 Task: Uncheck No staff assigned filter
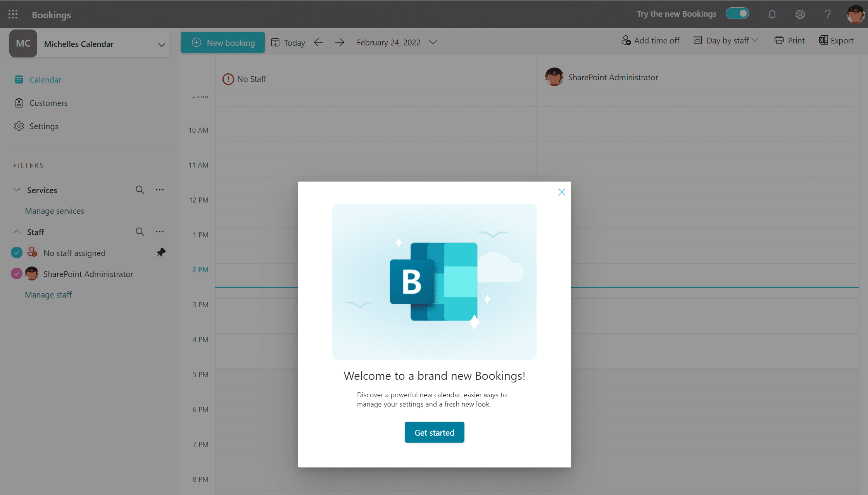(x=17, y=253)
